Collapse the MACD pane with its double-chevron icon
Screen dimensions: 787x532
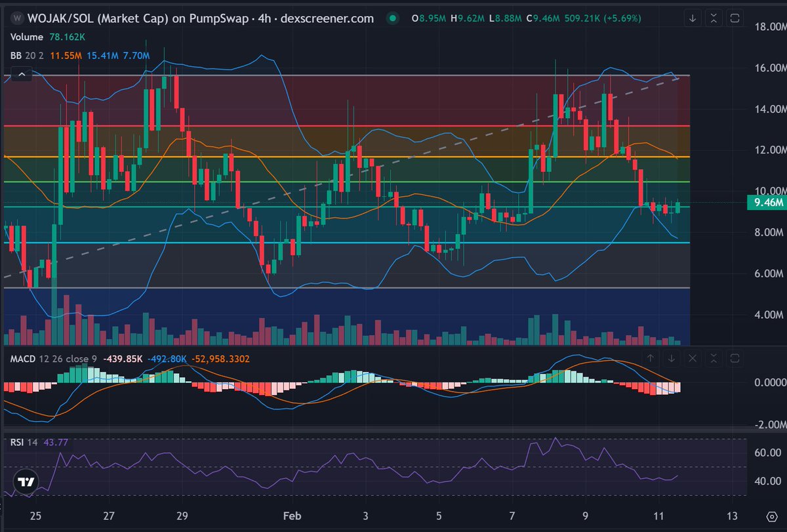click(712, 359)
